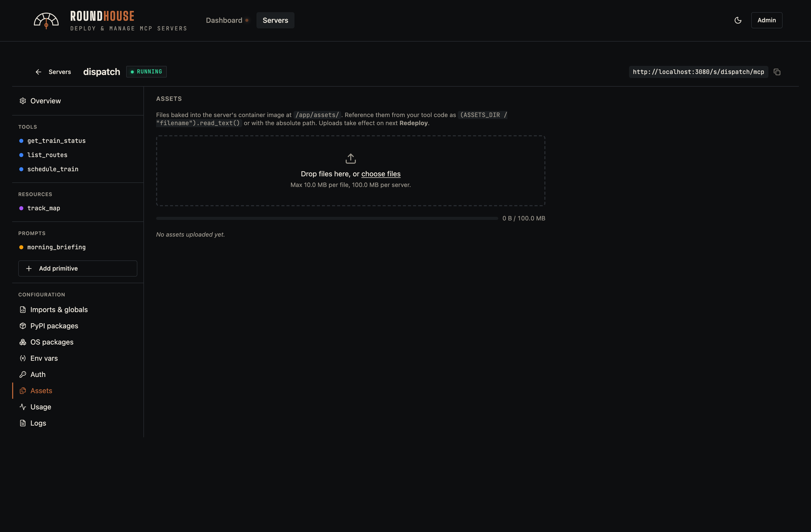Image resolution: width=811 pixels, height=532 pixels.
Task: Click the Auth key icon
Action: [23, 374]
